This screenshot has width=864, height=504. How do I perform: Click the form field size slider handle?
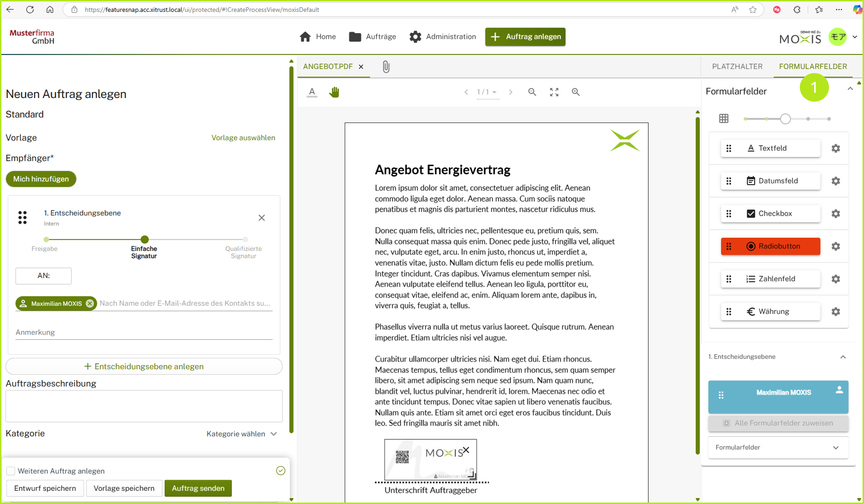coord(785,119)
